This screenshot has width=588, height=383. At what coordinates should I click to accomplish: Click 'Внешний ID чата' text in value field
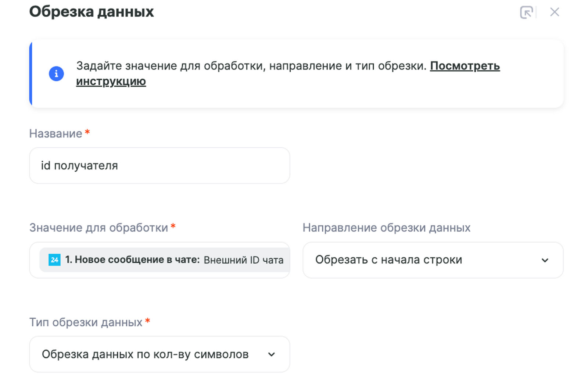click(x=243, y=260)
